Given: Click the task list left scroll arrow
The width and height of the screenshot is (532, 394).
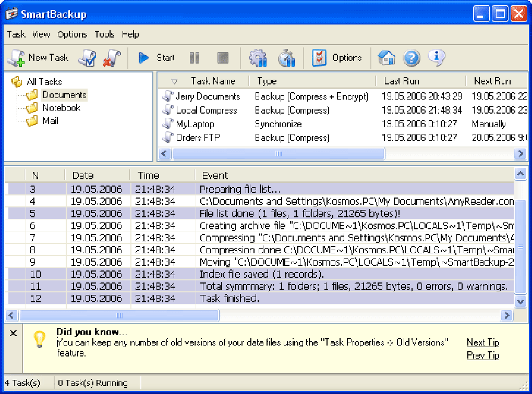Looking at the screenshot, I should point(165,154).
